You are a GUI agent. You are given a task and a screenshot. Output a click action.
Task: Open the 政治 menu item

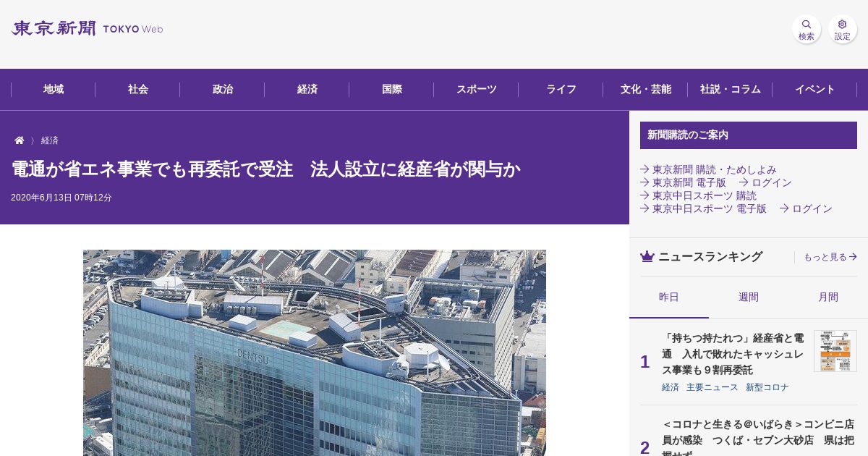click(x=223, y=90)
